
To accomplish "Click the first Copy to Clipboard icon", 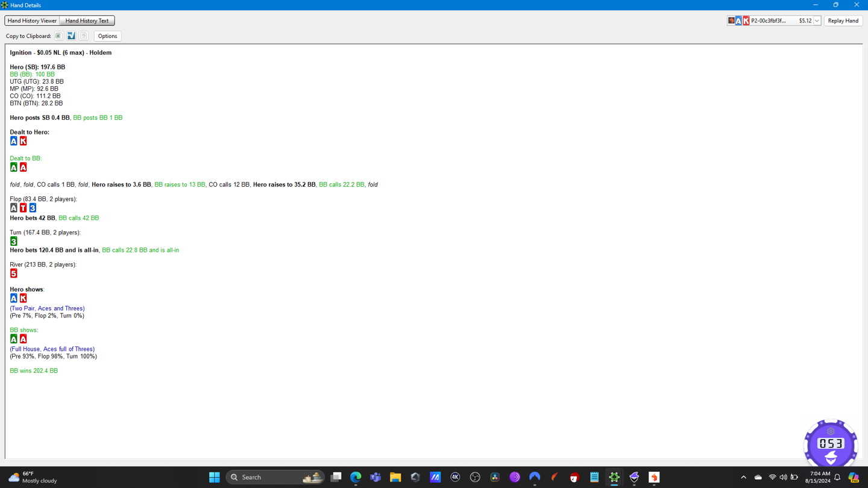I will 58,36.
